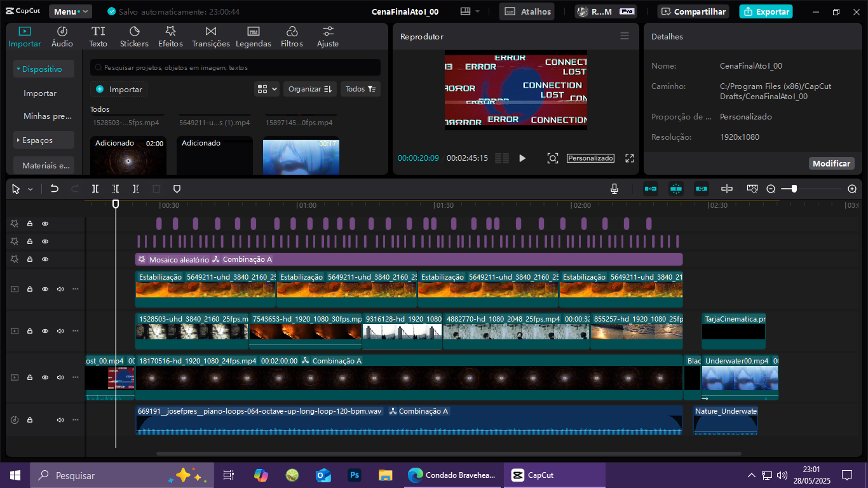Click the Undo arrow in timeline toolbar
This screenshot has width=868, height=488.
(55, 189)
